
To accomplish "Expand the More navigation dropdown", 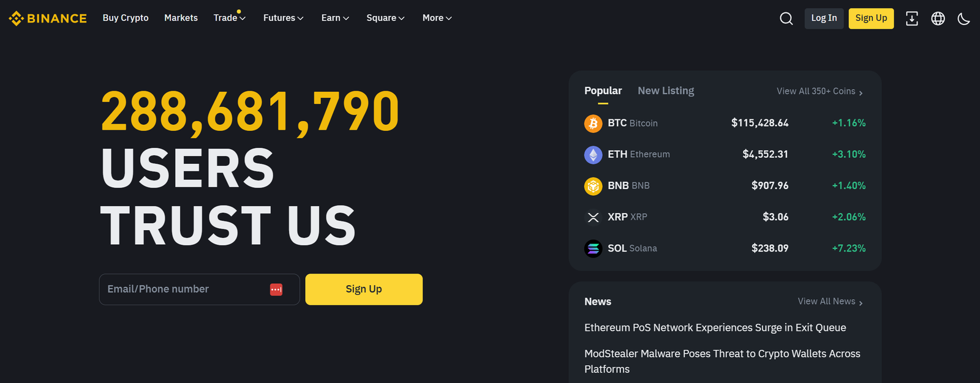I will (x=436, y=18).
